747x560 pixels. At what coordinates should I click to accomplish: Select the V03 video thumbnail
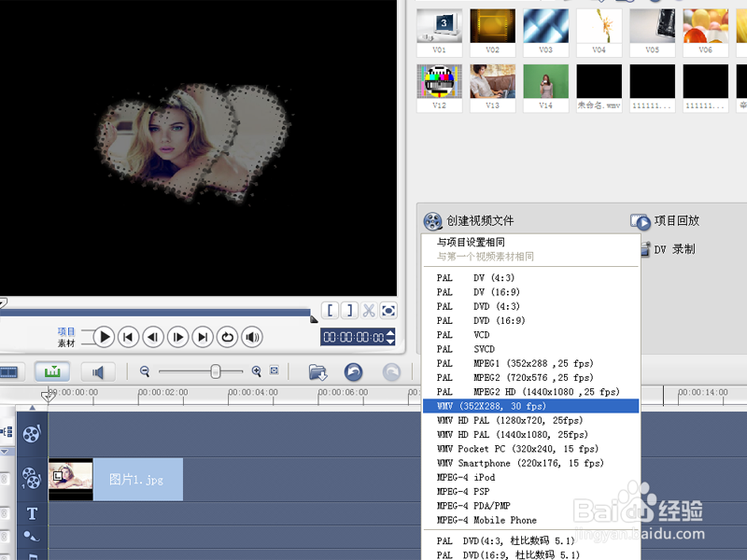546,32
